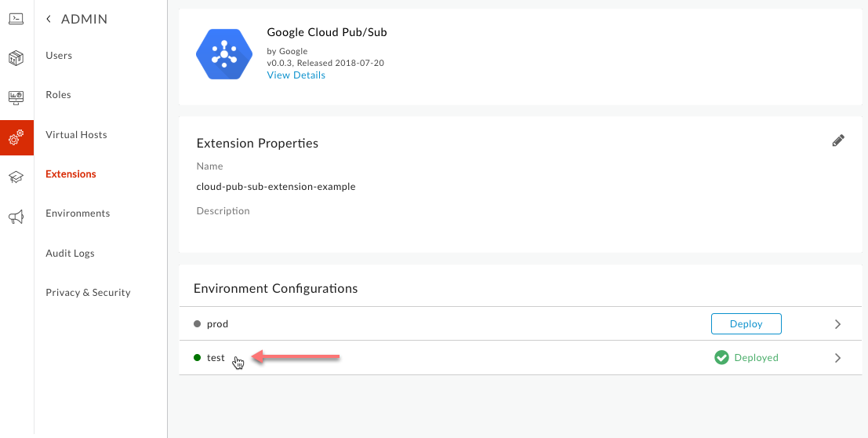Image resolution: width=868 pixels, height=438 pixels.
Task: Select the Admin gears icon
Action: pyautogui.click(x=16, y=138)
